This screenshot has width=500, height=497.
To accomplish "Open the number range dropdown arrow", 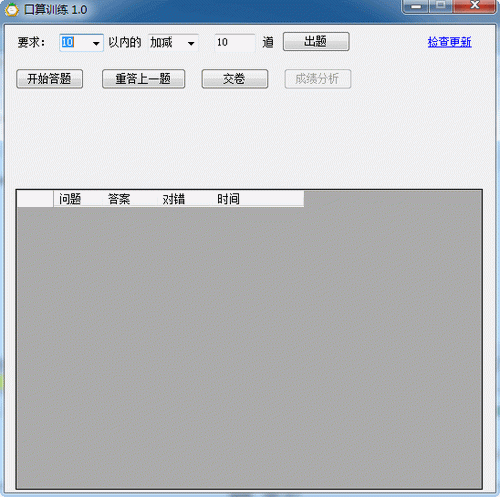I will pos(96,43).
